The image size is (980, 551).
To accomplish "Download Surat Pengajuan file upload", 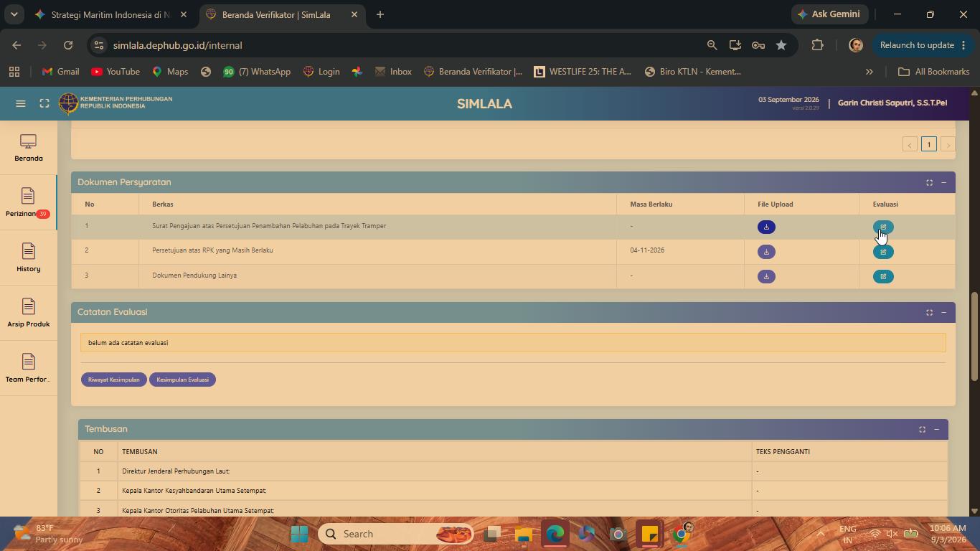I will pos(766,227).
